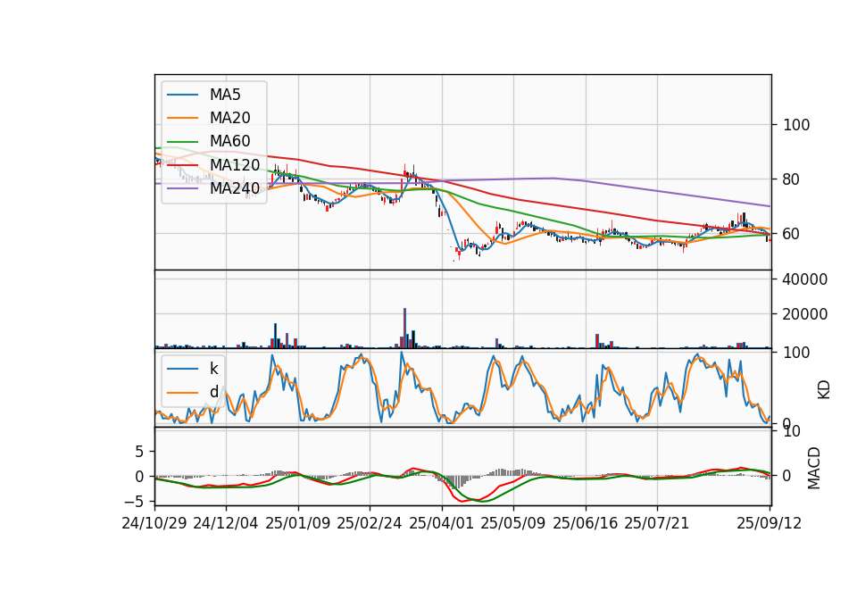857x616 pixels.
Task: Click the MA240 legend label
Action: [235, 188]
